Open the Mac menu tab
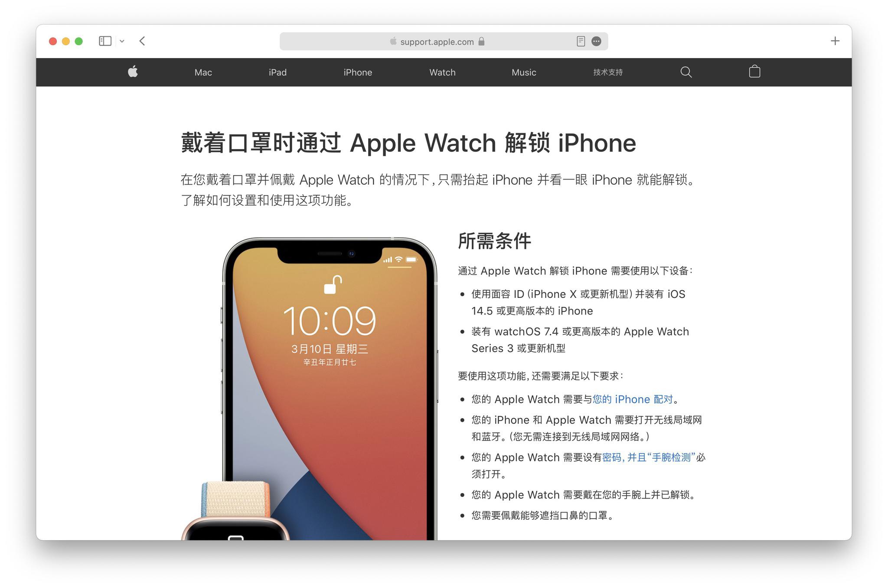The image size is (888, 588). [204, 72]
